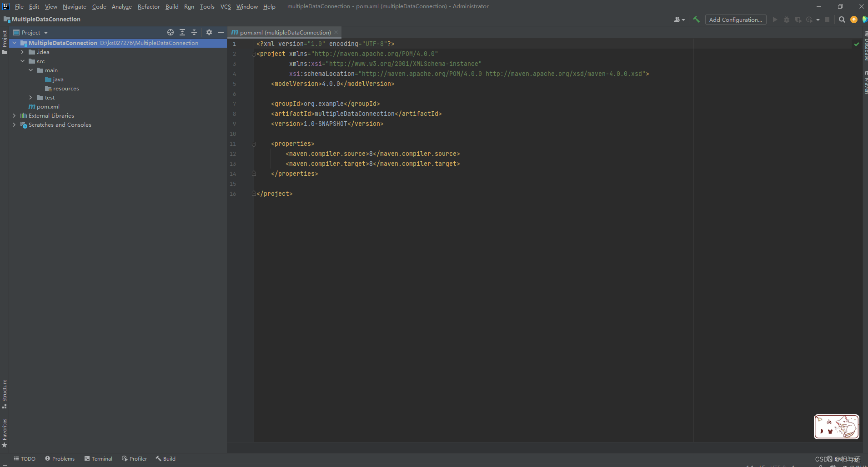Open the File menu
Image resolution: width=868 pixels, height=467 pixels.
click(19, 6)
